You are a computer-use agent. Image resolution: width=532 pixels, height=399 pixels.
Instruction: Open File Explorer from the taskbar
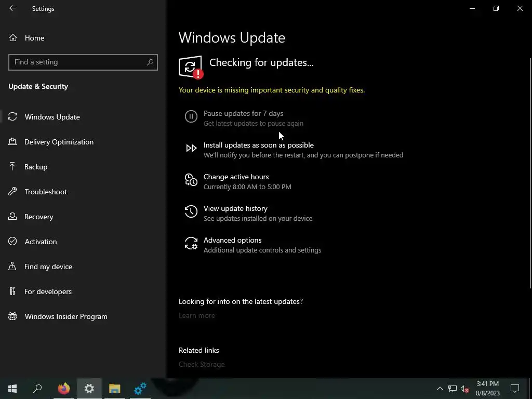[x=115, y=389]
